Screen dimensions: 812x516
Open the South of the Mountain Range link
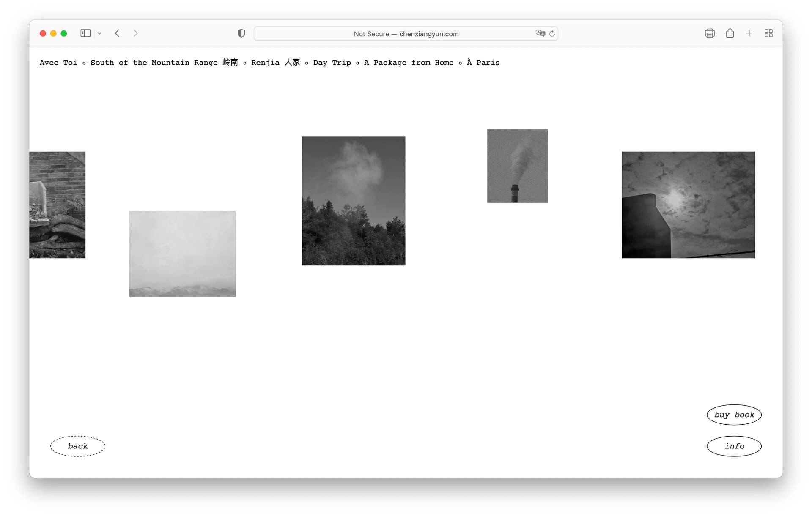pos(164,63)
